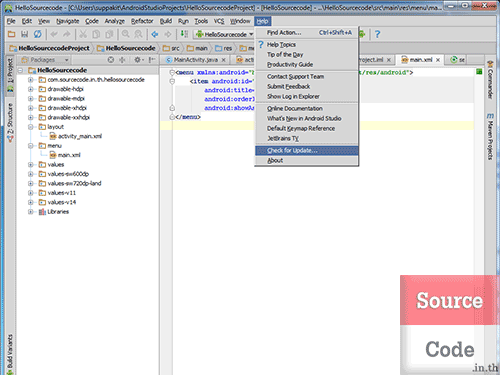Click the Forward navigation arrow
Viewport: 500px width, 375px height.
(x=168, y=34)
